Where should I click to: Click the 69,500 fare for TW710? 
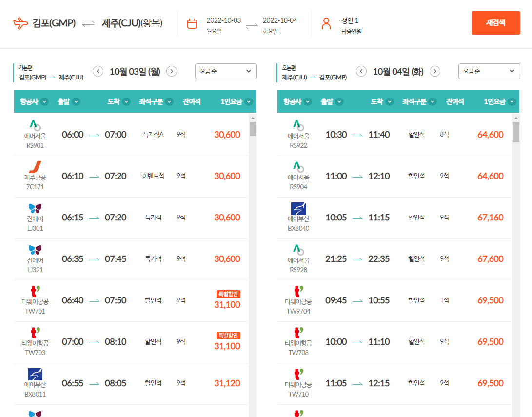pyautogui.click(x=490, y=383)
